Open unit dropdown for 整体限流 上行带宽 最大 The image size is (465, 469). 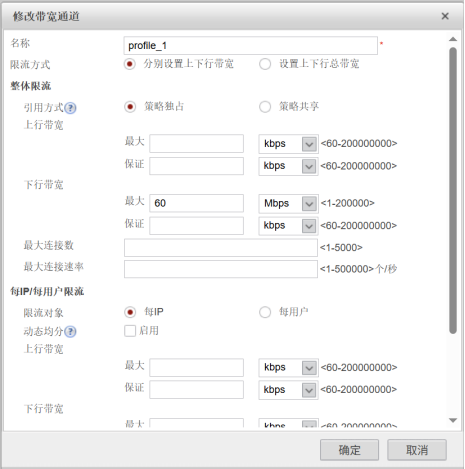[x=288, y=144]
